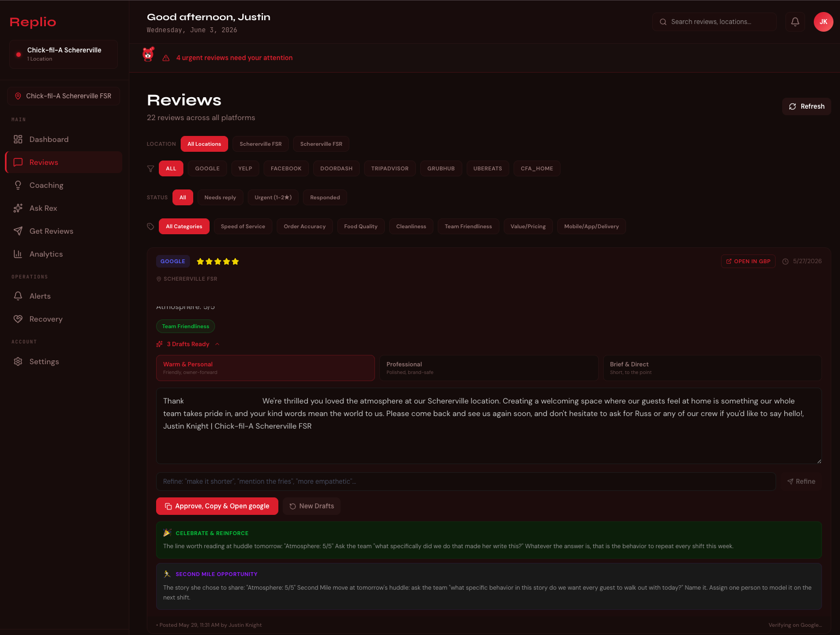Viewport: 840px width, 635px height.
Task: Select ALL platforms filter
Action: click(171, 169)
